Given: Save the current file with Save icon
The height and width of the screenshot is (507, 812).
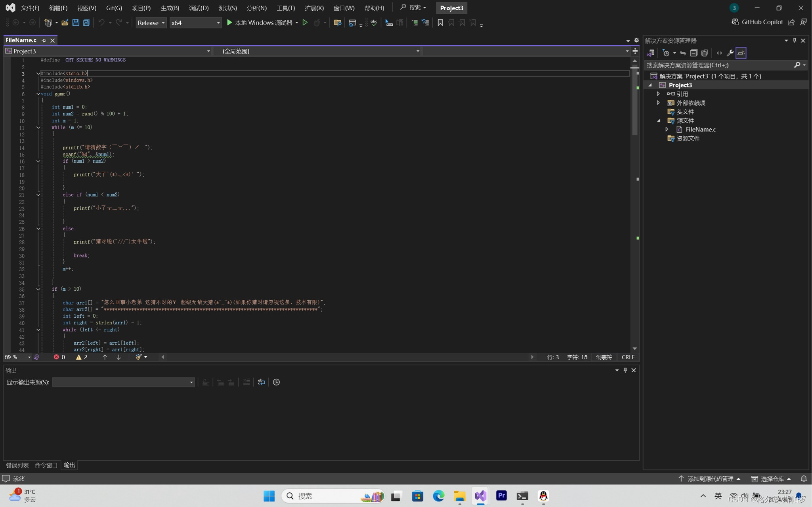Looking at the screenshot, I should coord(76,23).
